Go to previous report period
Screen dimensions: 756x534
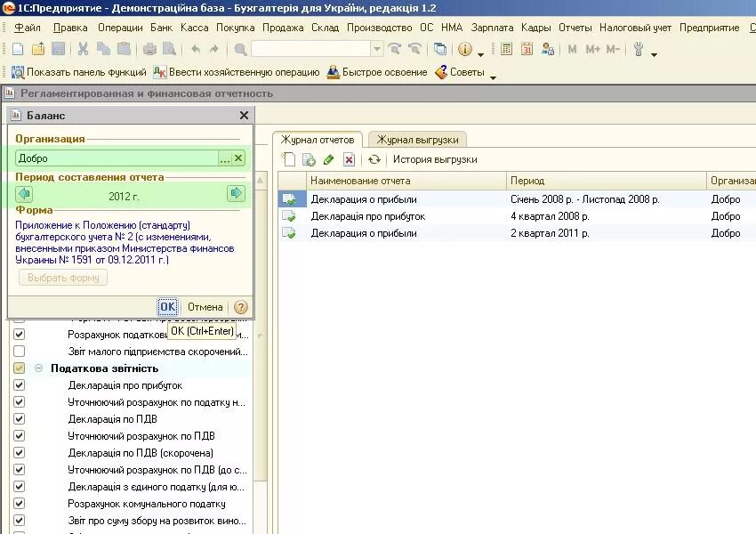pos(24,194)
